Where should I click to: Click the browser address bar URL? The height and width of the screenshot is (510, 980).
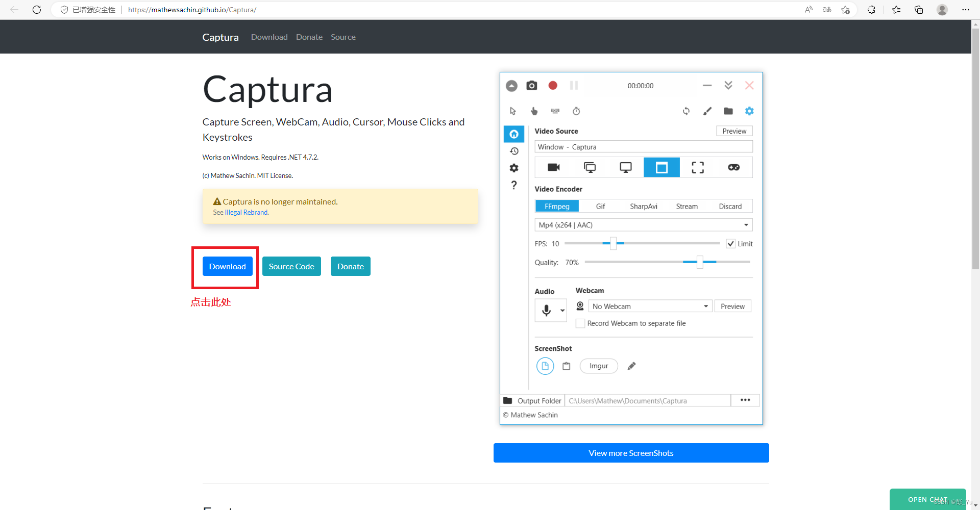pyautogui.click(x=192, y=10)
